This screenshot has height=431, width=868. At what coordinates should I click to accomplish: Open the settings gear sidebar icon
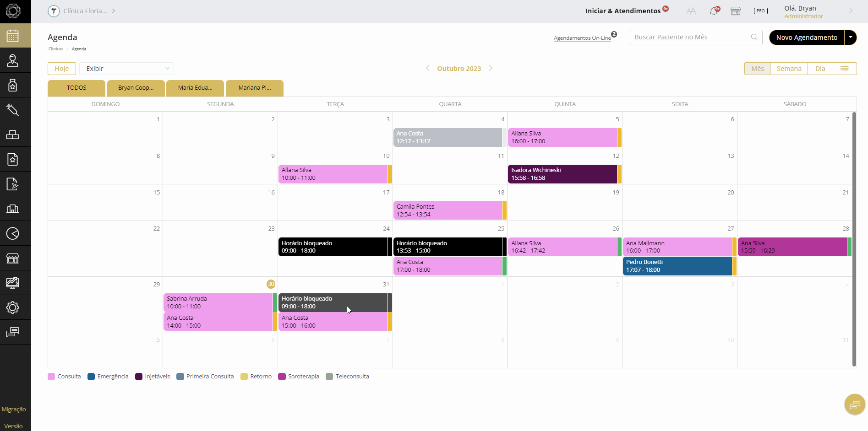pos(13,307)
